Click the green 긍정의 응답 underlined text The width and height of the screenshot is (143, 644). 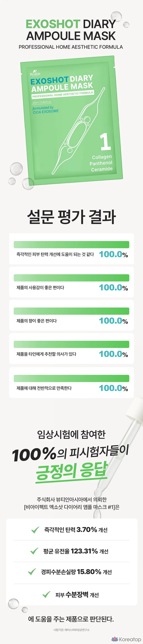(x=72, y=470)
